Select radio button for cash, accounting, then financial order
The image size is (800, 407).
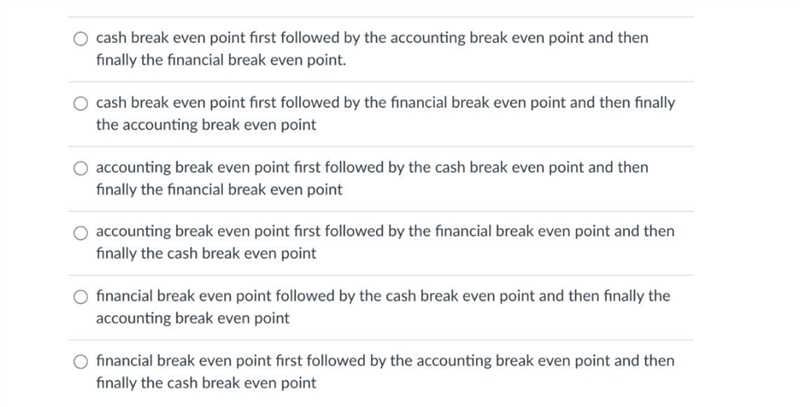81,39
